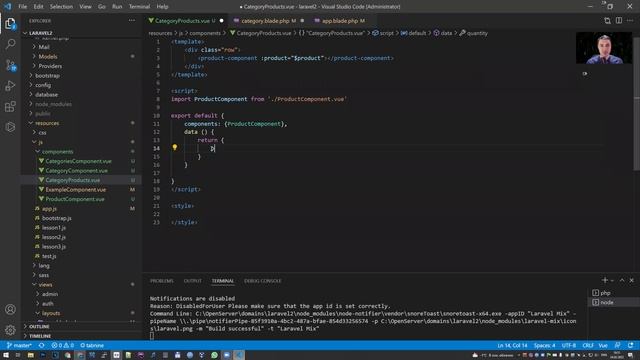Click Ln 14, Col 14 in status bar

coord(512,345)
